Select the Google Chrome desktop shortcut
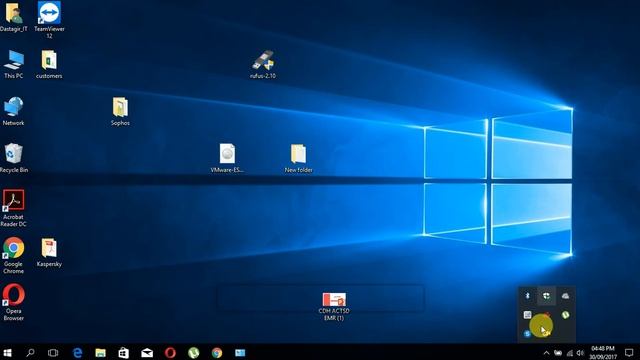 click(13, 256)
